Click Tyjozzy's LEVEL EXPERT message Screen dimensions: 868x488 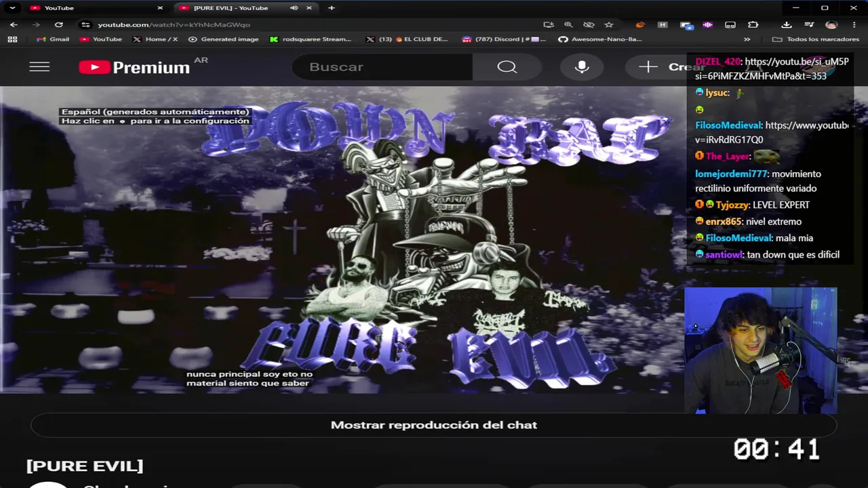tap(752, 205)
